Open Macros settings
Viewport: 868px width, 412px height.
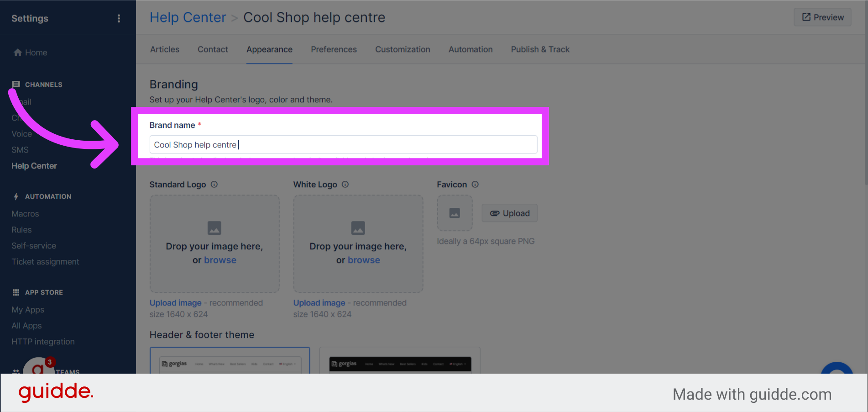tap(25, 214)
